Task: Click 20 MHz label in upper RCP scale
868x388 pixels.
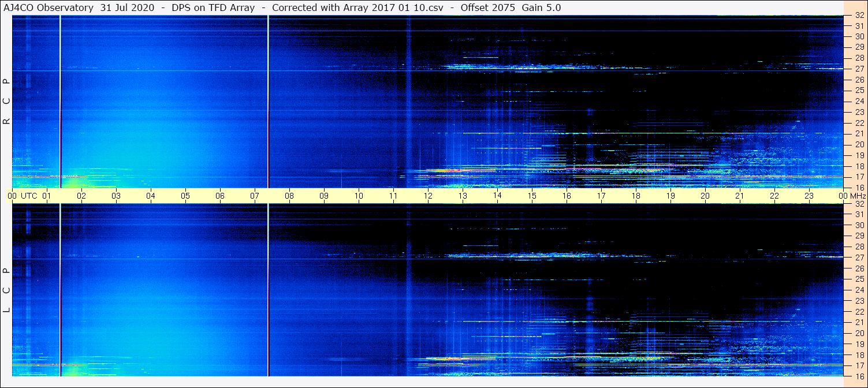Action: [859, 144]
